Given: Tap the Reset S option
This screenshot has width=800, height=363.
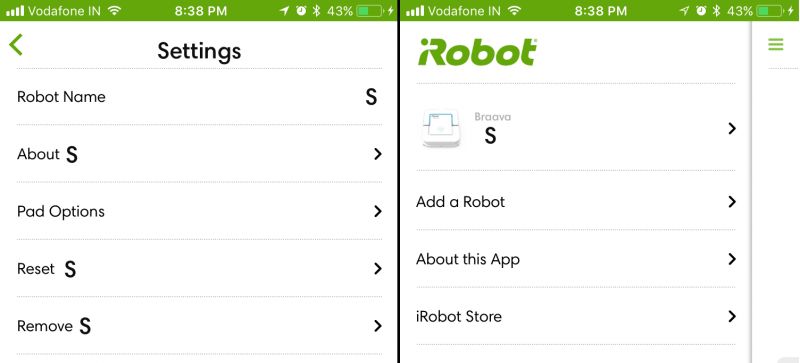Looking at the screenshot, I should click(199, 269).
